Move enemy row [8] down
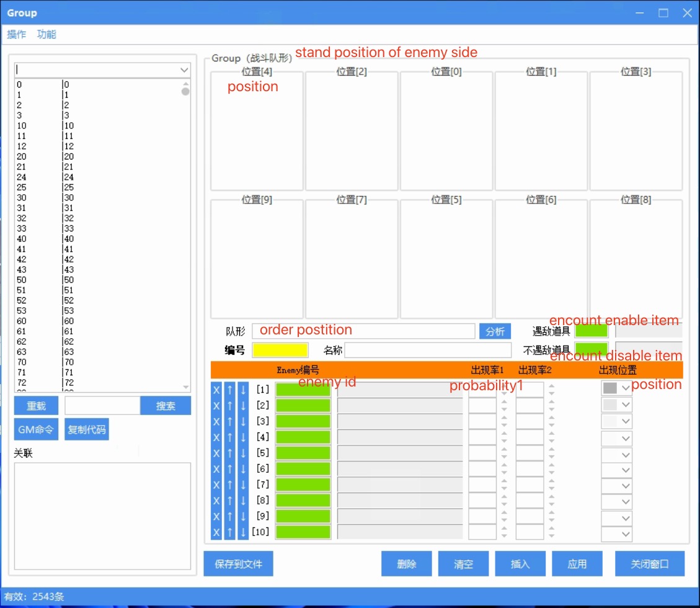The height and width of the screenshot is (608, 700). pyautogui.click(x=243, y=500)
